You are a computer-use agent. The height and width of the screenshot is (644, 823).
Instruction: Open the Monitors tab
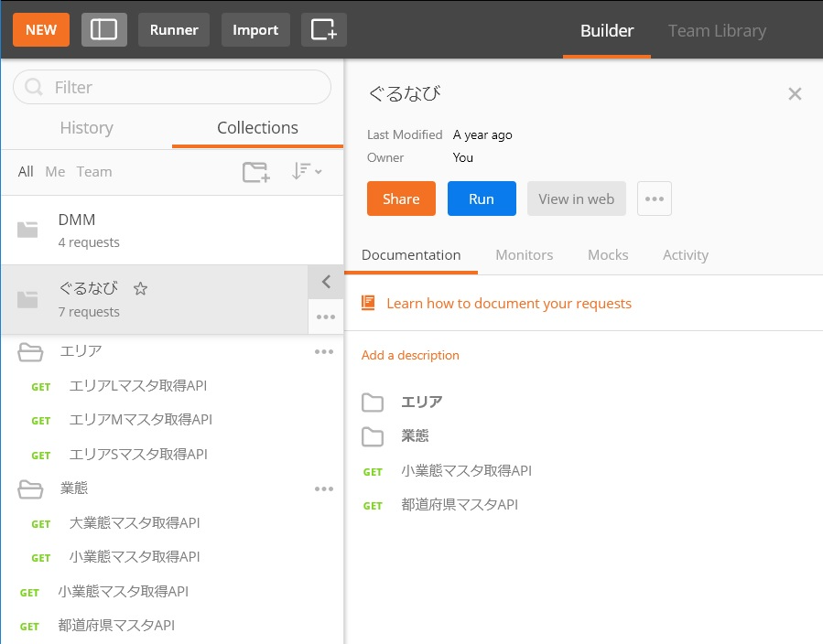point(524,255)
